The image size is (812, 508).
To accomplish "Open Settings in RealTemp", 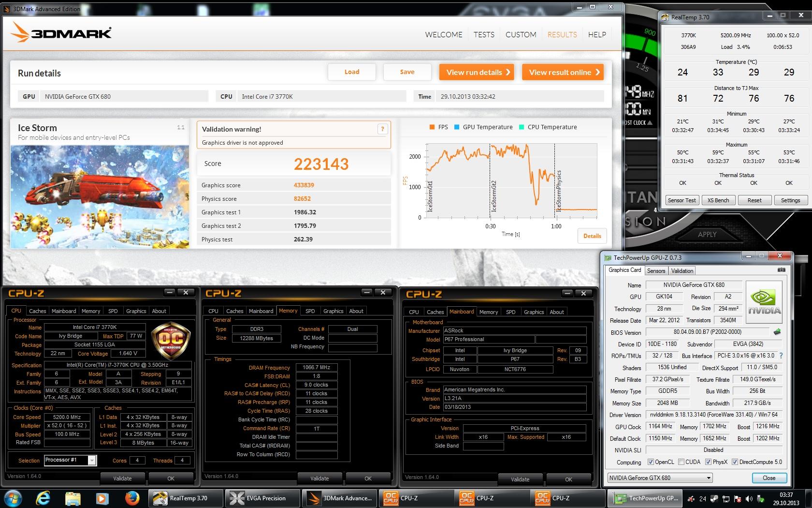I will point(790,200).
